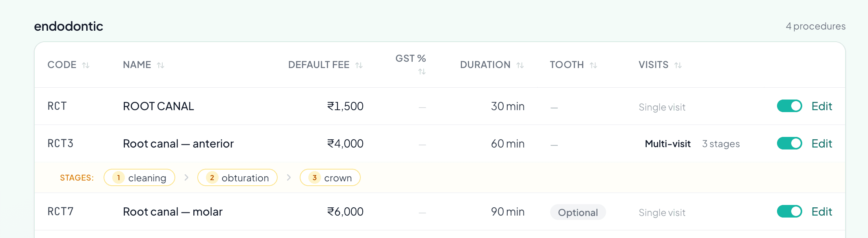The height and width of the screenshot is (238, 868).
Task: Sort table by the CODE sort icon
Action: (86, 65)
